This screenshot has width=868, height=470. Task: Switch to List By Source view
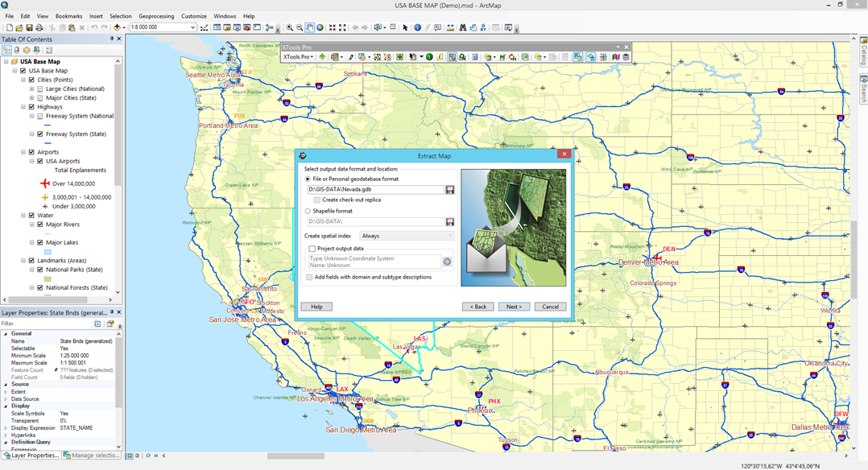pos(17,50)
